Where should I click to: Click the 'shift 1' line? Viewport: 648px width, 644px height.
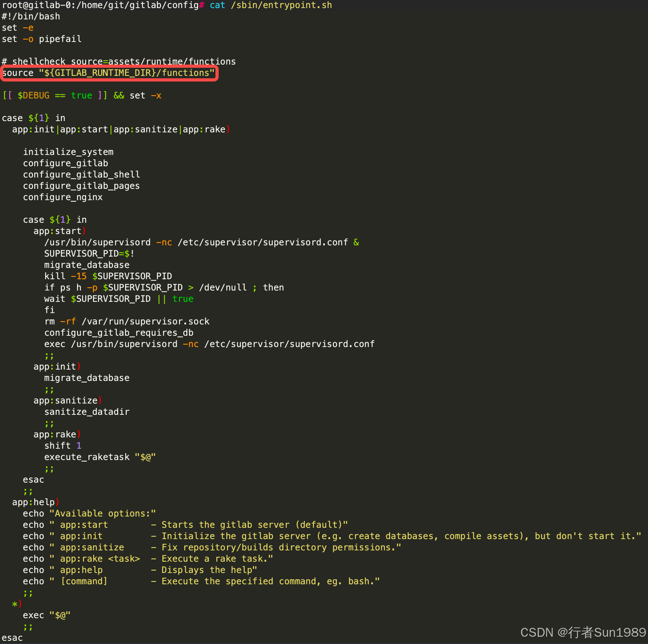click(63, 446)
